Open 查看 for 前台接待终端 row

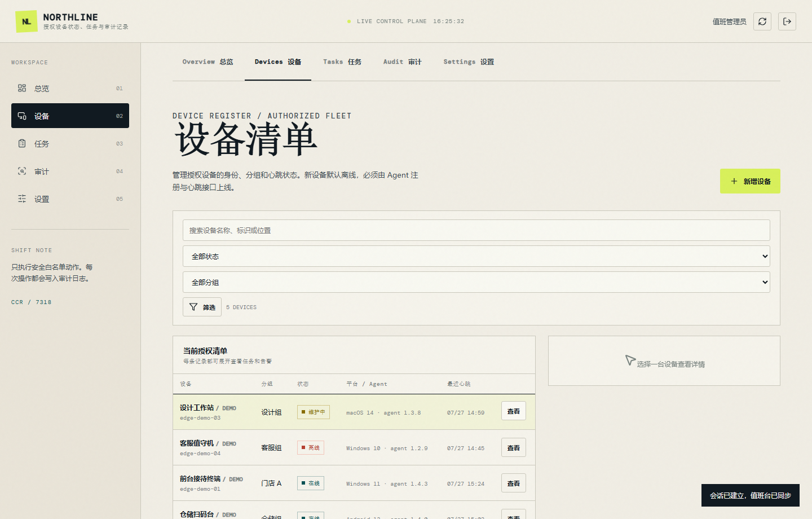513,483
